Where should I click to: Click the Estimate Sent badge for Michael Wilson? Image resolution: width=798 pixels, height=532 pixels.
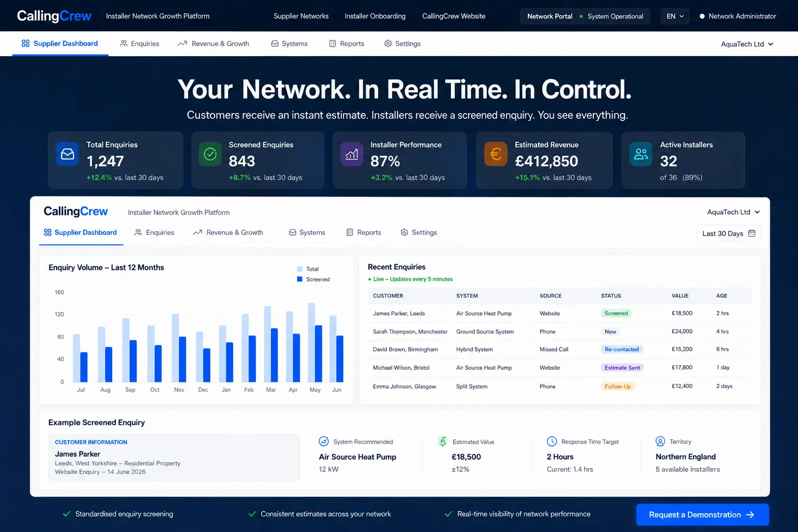622,367
